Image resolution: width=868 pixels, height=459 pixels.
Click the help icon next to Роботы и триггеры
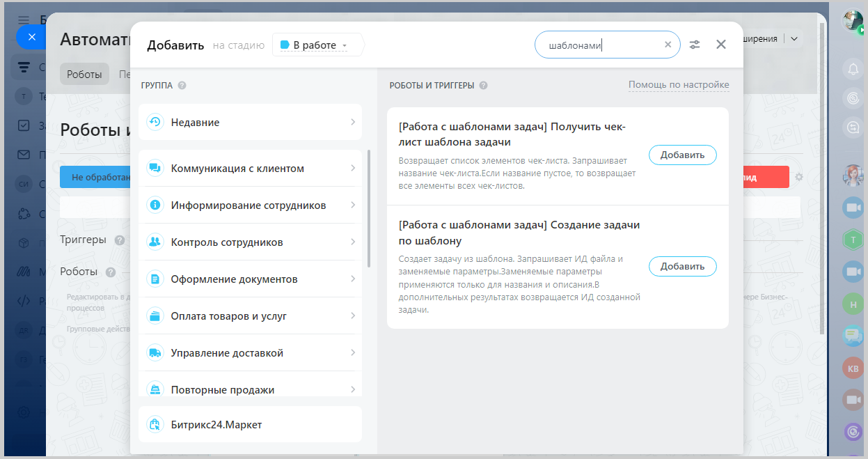coord(483,86)
